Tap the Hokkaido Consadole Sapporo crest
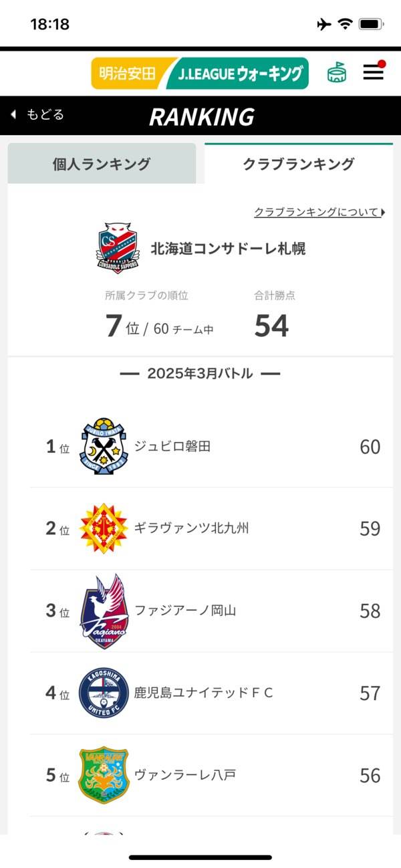 tap(118, 247)
